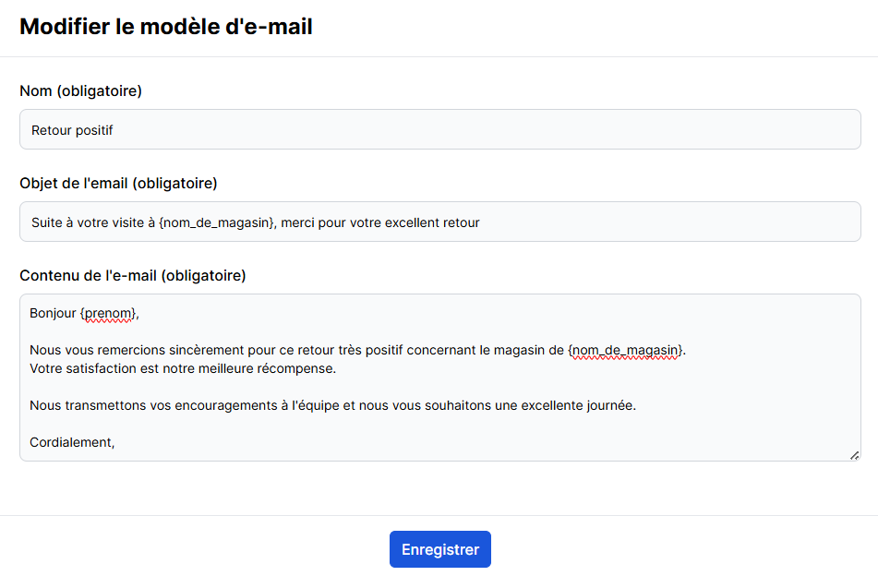878x588 pixels.
Task: Click underlined {nom_de_magasin} placeholder in email body
Action: tap(627, 350)
